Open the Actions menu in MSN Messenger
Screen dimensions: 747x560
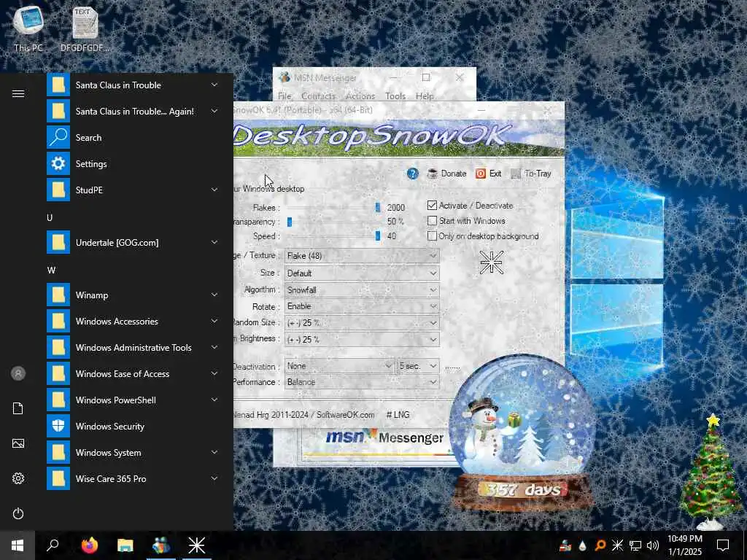click(360, 96)
